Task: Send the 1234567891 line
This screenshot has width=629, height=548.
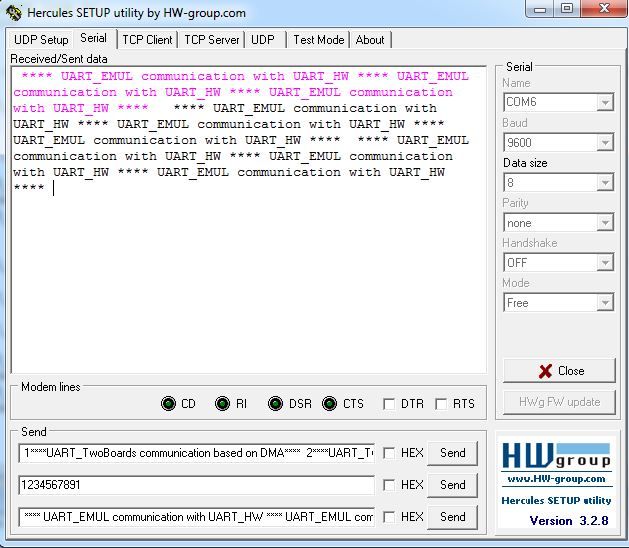Action: click(452, 485)
